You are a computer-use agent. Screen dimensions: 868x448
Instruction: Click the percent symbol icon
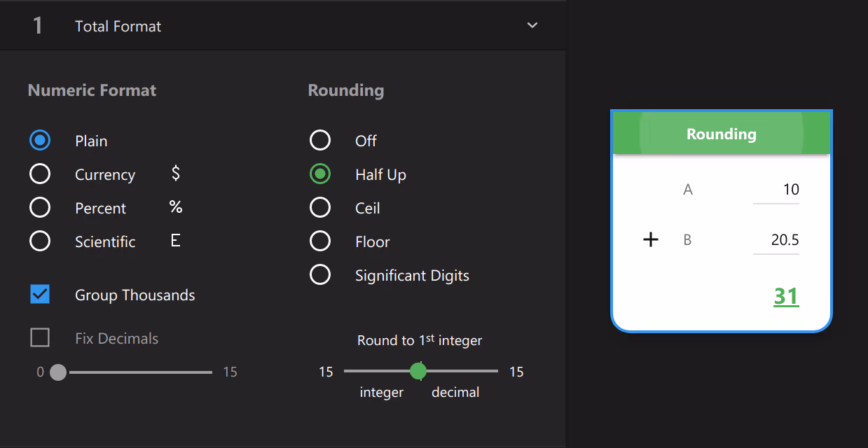click(x=176, y=207)
